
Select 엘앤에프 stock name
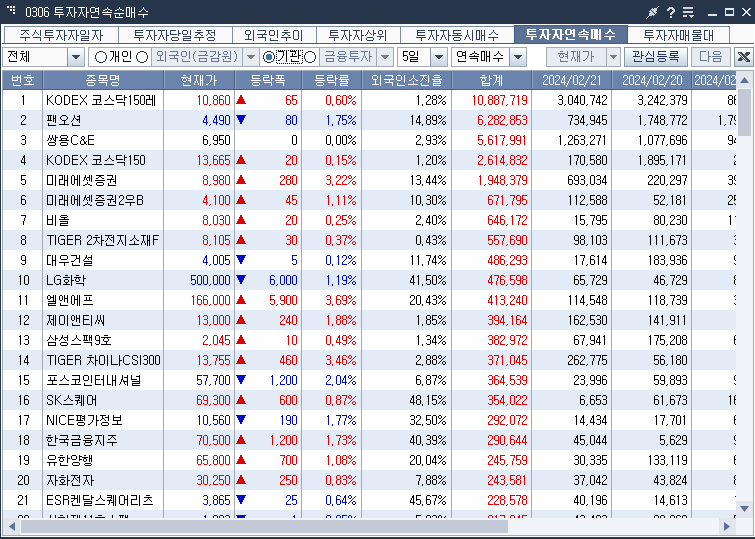click(69, 300)
